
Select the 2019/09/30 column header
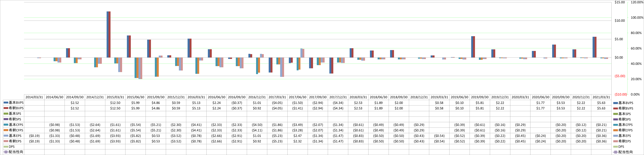click(480, 97)
